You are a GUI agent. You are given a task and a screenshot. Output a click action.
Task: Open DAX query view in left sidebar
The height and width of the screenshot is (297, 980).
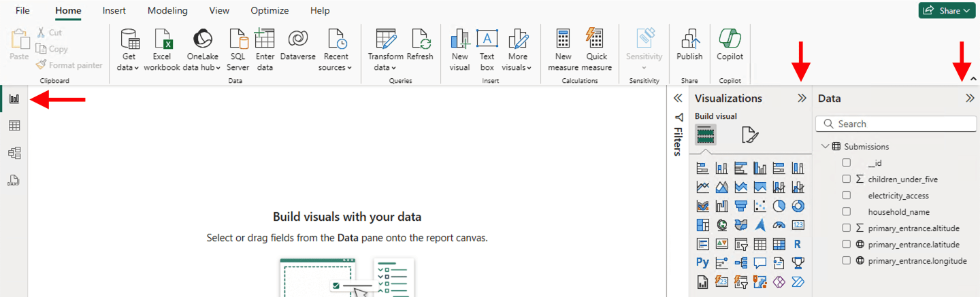click(x=14, y=180)
